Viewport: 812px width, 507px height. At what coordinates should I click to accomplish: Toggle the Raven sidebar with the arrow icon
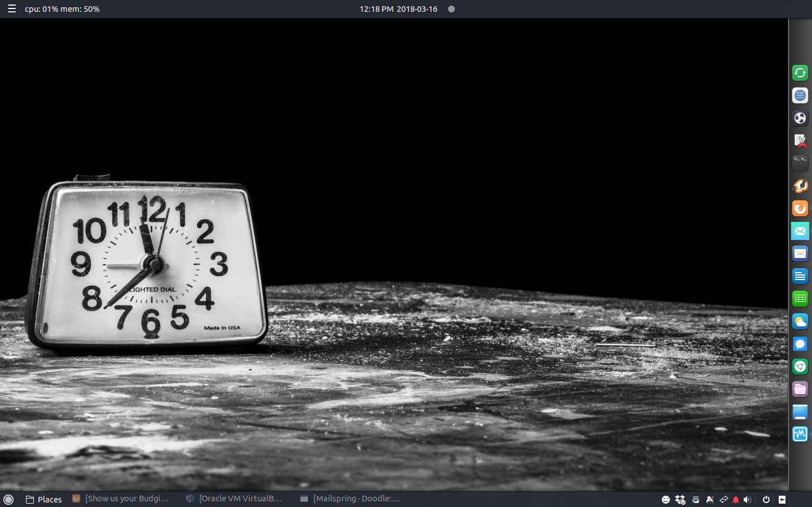[x=782, y=499]
